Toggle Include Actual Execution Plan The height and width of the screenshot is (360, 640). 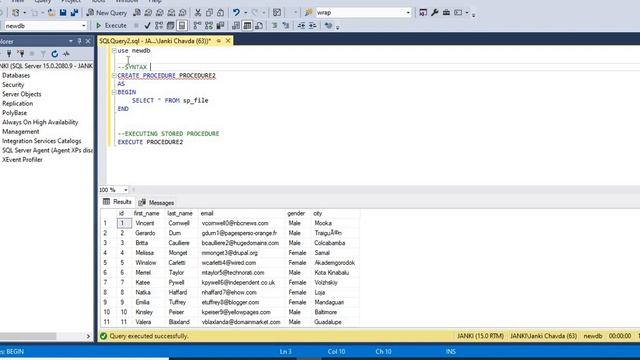coord(197,26)
